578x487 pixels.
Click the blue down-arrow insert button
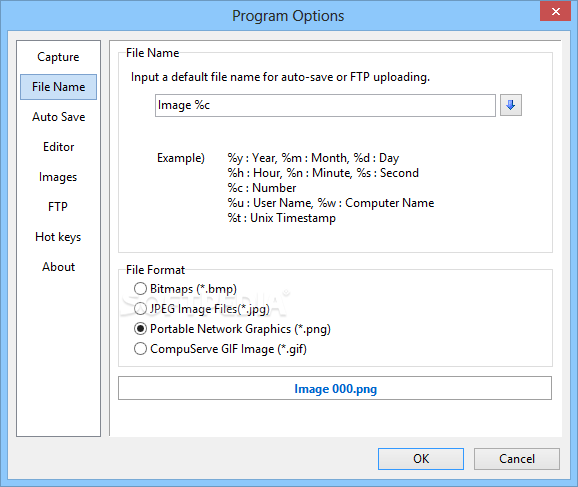(511, 105)
